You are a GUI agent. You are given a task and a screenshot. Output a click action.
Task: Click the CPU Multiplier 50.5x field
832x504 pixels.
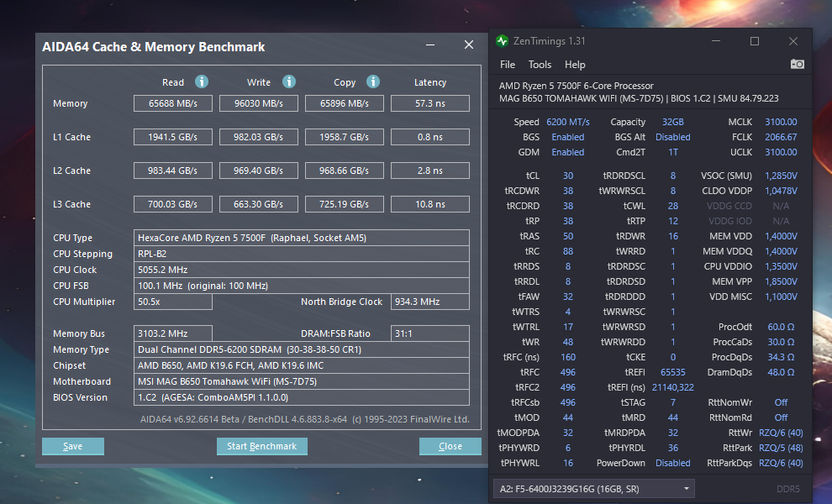tap(173, 302)
